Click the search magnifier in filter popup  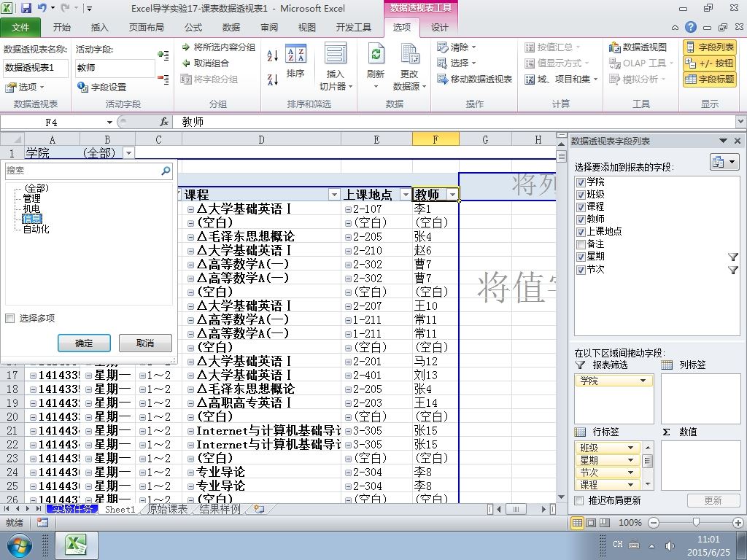166,171
